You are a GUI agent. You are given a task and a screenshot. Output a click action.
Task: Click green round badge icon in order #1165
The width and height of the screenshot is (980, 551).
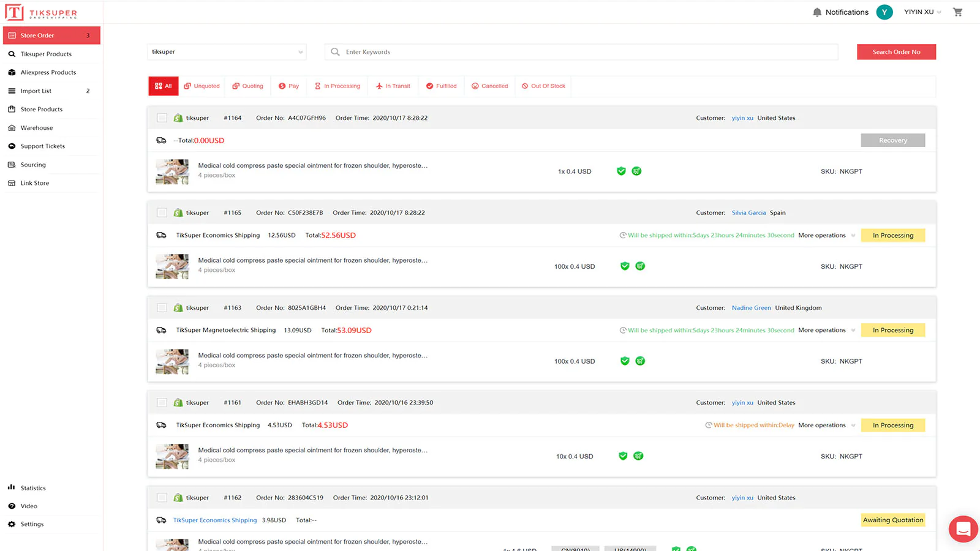point(640,266)
